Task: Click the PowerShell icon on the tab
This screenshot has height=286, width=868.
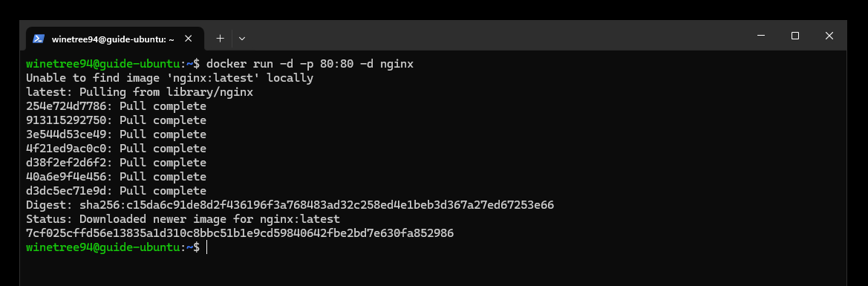Action: (39, 39)
